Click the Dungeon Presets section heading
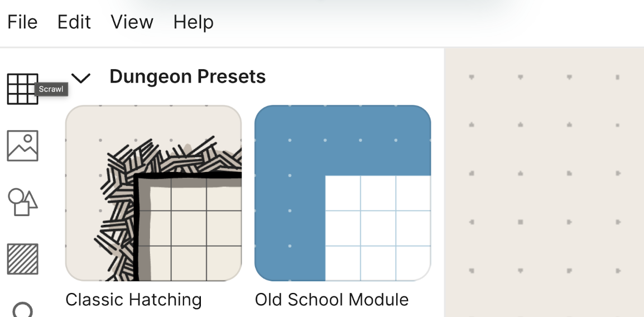644x317 pixels. (x=188, y=76)
